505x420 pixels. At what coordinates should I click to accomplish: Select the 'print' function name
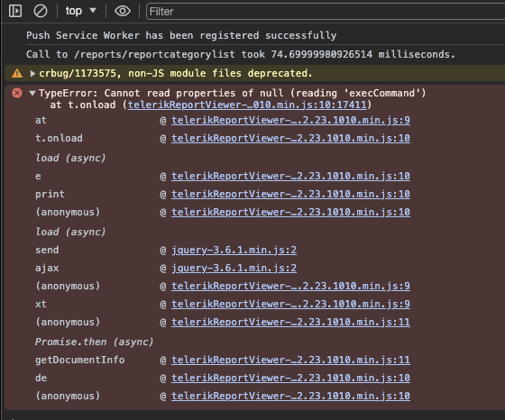[50, 194]
